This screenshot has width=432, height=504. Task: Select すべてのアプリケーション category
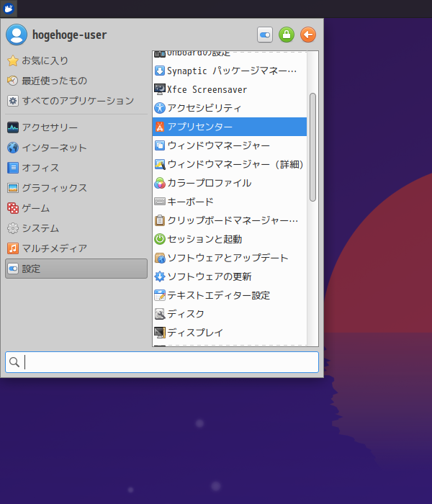click(76, 101)
